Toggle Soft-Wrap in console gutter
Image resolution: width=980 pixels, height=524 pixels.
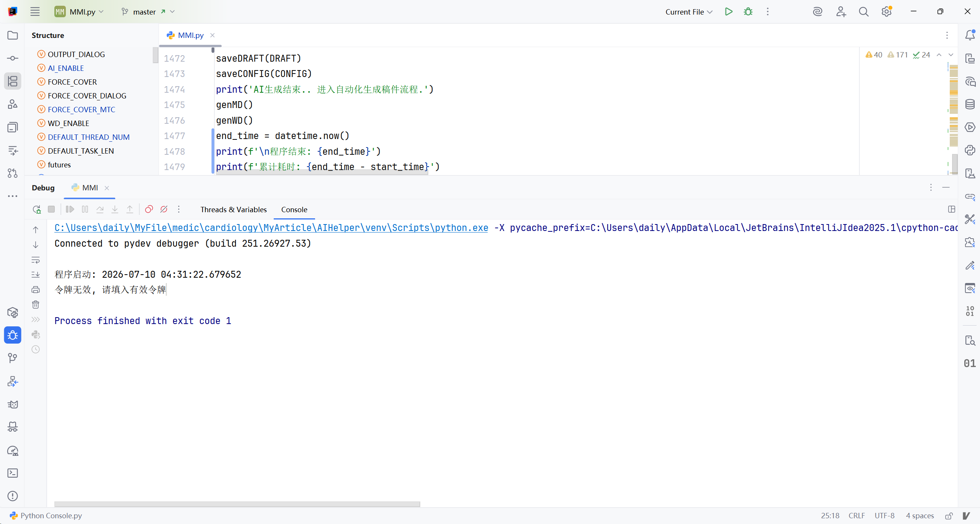[x=36, y=260]
